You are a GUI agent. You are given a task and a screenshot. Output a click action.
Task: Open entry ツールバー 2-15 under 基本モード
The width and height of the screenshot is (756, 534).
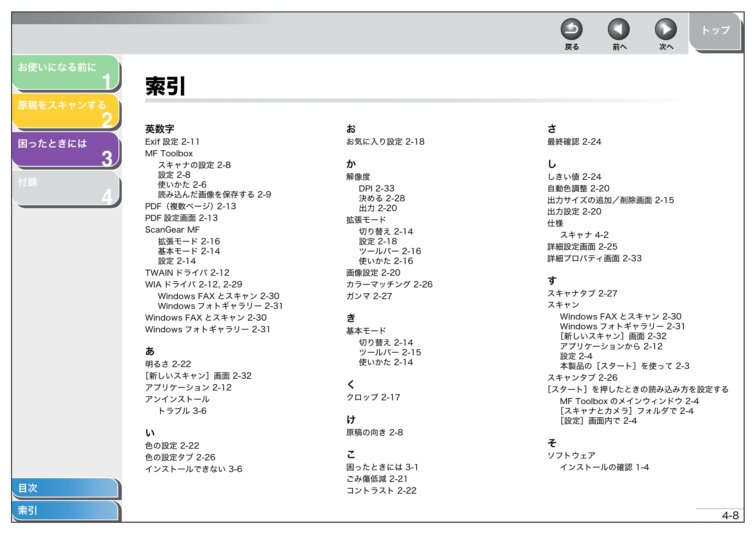390,352
